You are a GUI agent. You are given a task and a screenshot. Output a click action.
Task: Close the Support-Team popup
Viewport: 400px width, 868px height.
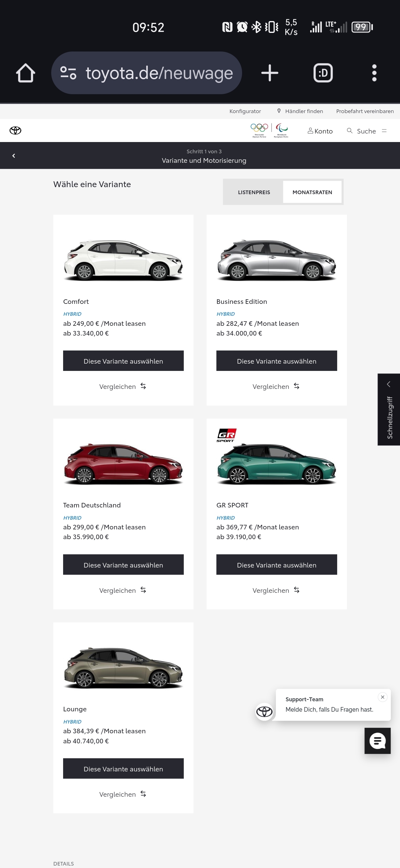pyautogui.click(x=383, y=697)
